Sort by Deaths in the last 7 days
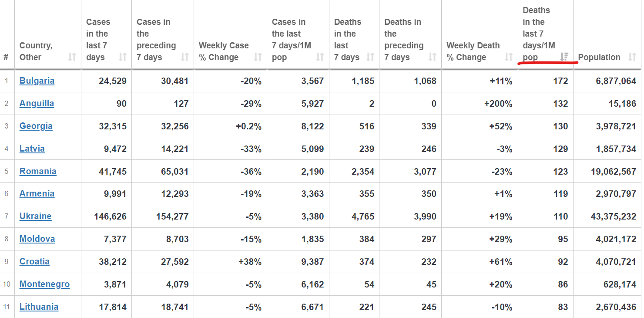Screen dimensions: 644x318 coord(371,57)
